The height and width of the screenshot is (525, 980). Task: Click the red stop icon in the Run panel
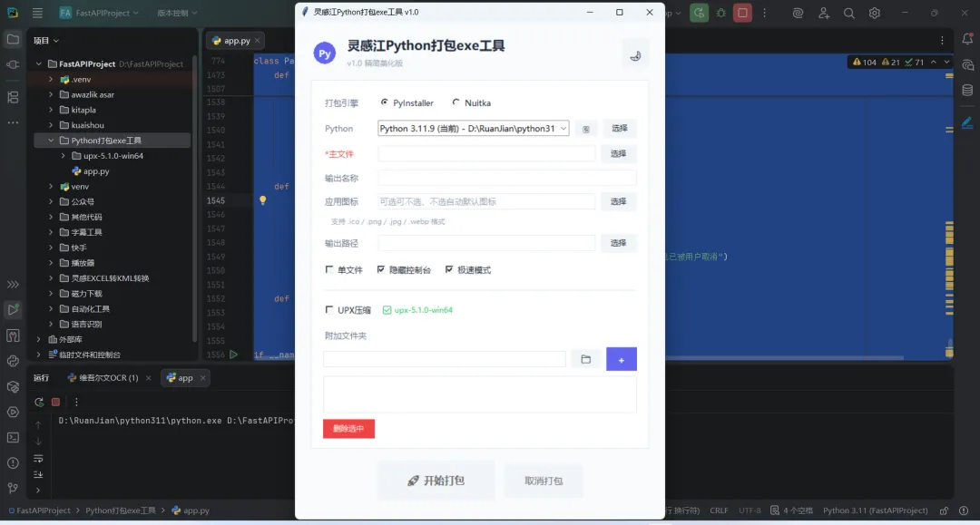(x=55, y=402)
